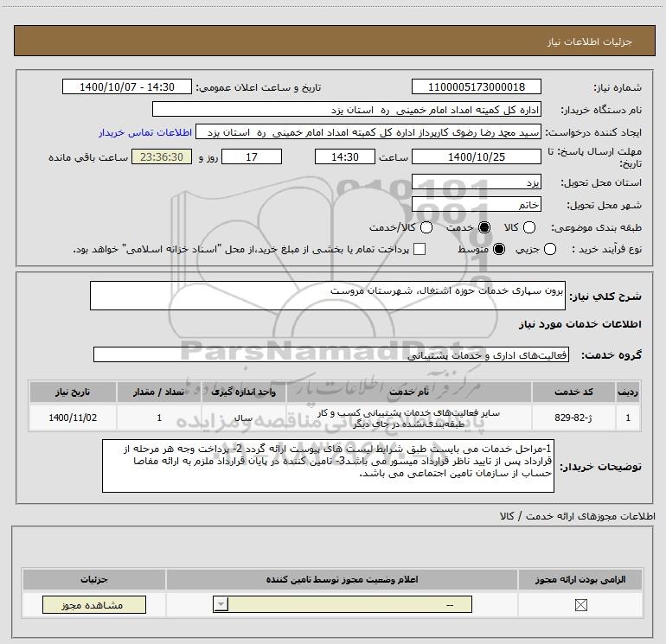666x644 pixels.
Task: Click the شرح کلی نیاز text area
Action: [x=328, y=296]
